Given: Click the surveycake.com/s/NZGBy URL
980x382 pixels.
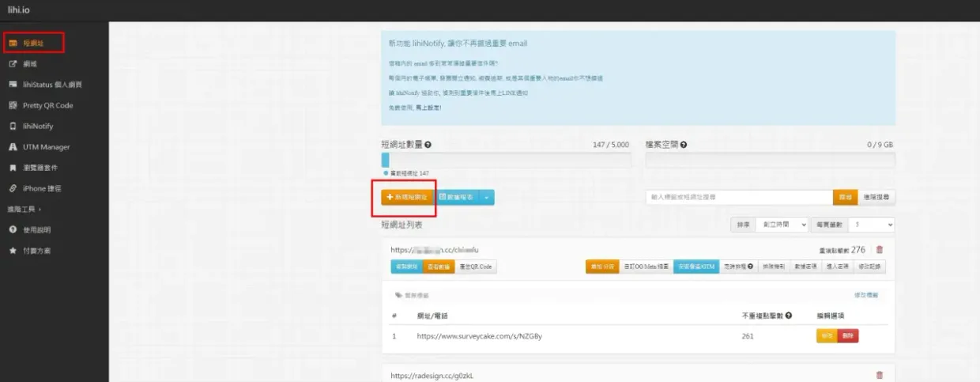Looking at the screenshot, I should [480, 335].
